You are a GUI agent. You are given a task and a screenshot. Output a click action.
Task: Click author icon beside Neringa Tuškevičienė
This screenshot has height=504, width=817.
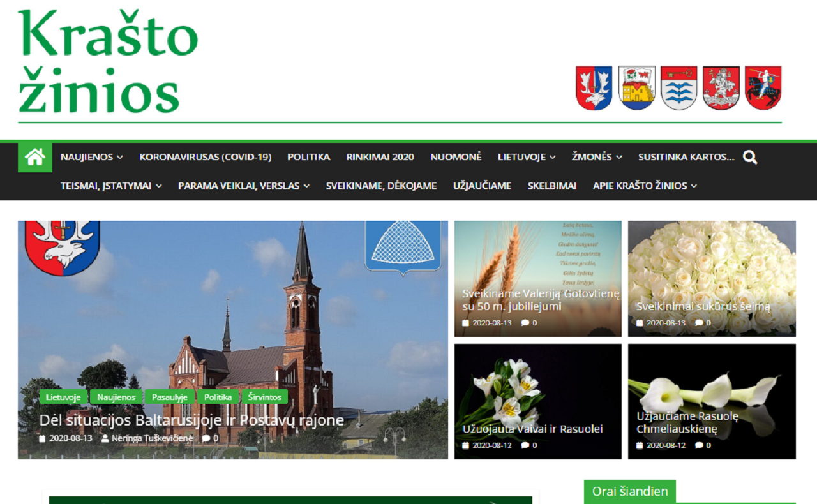(x=105, y=439)
